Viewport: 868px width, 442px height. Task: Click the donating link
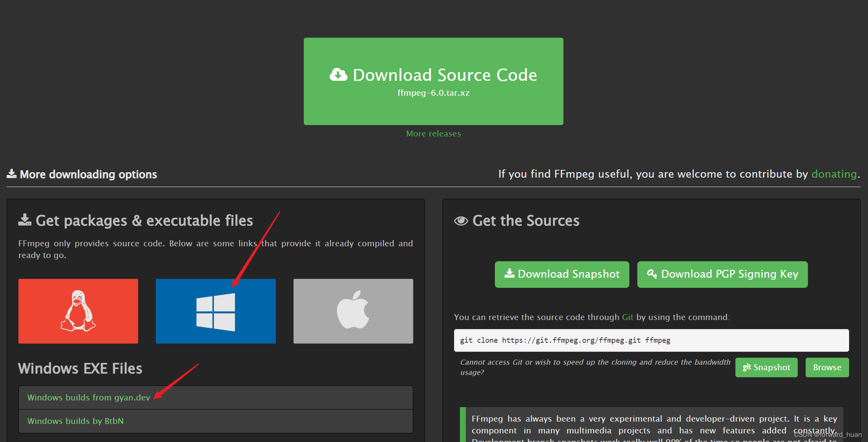tap(834, 174)
